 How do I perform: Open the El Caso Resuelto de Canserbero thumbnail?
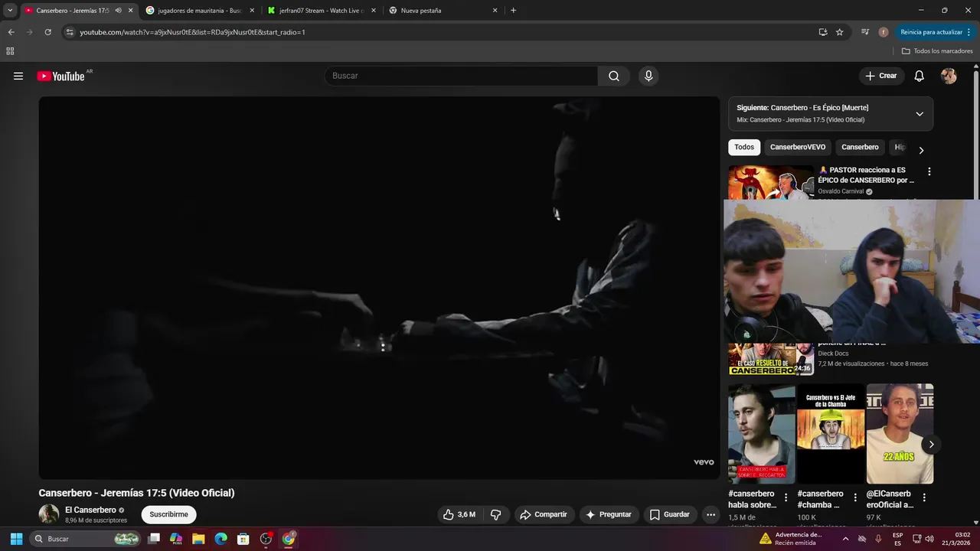pos(771,360)
